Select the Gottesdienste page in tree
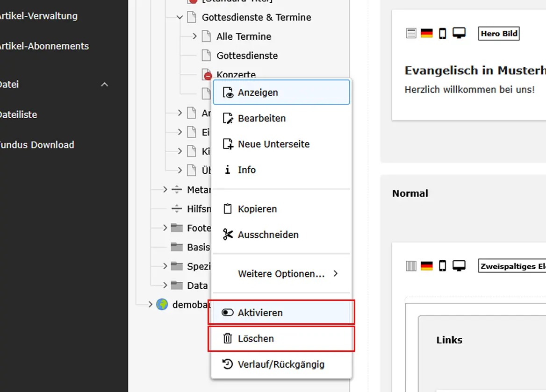Screen dimensions: 546x392 pyautogui.click(x=247, y=56)
